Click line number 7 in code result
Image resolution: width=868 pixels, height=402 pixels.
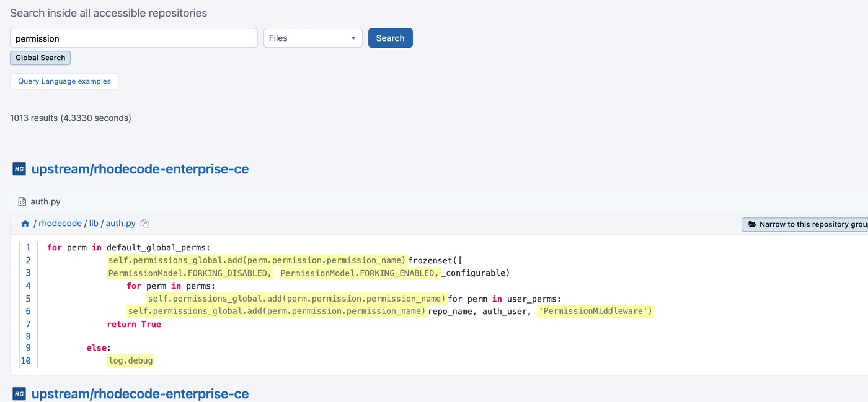28,324
